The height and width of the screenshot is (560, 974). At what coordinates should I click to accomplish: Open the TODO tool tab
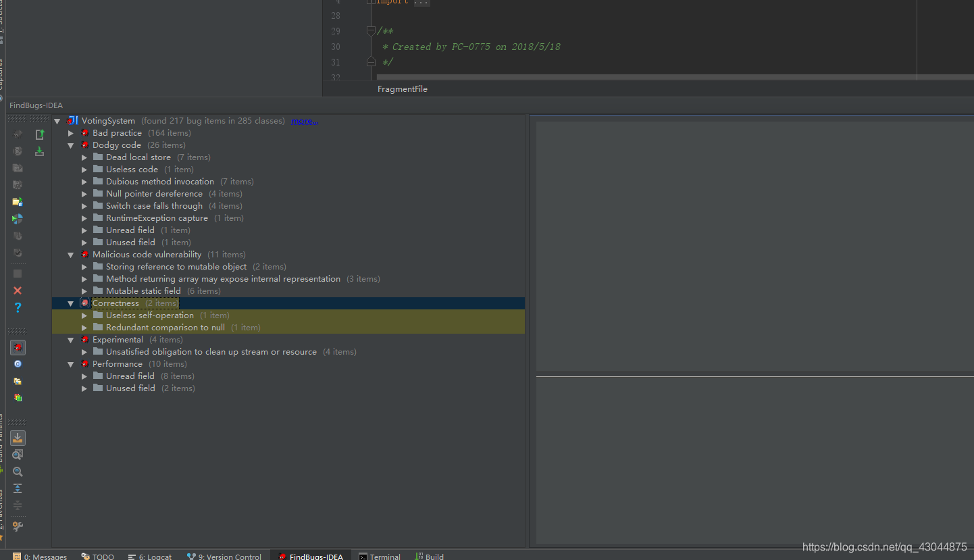[x=97, y=555]
